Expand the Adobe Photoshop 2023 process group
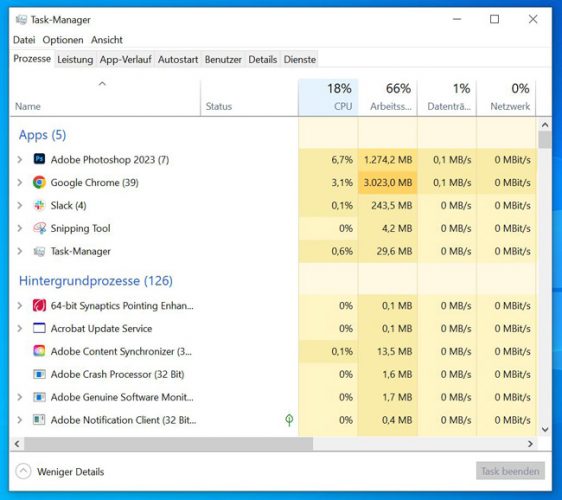562x500 pixels. click(x=20, y=159)
